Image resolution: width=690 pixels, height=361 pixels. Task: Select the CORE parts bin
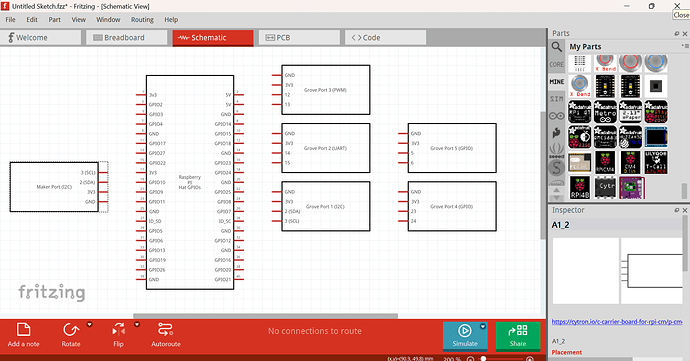pyautogui.click(x=557, y=64)
